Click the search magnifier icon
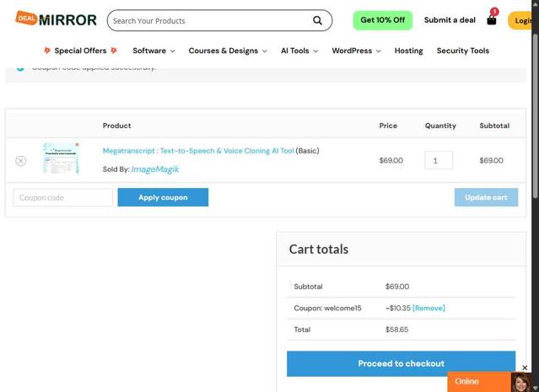This screenshot has height=392, width=539. coord(317,20)
